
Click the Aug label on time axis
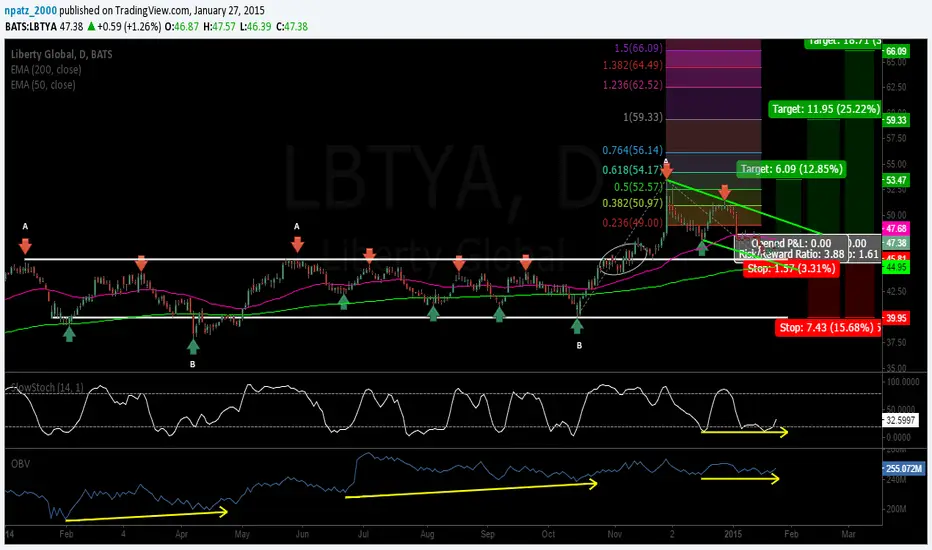pos(427,534)
